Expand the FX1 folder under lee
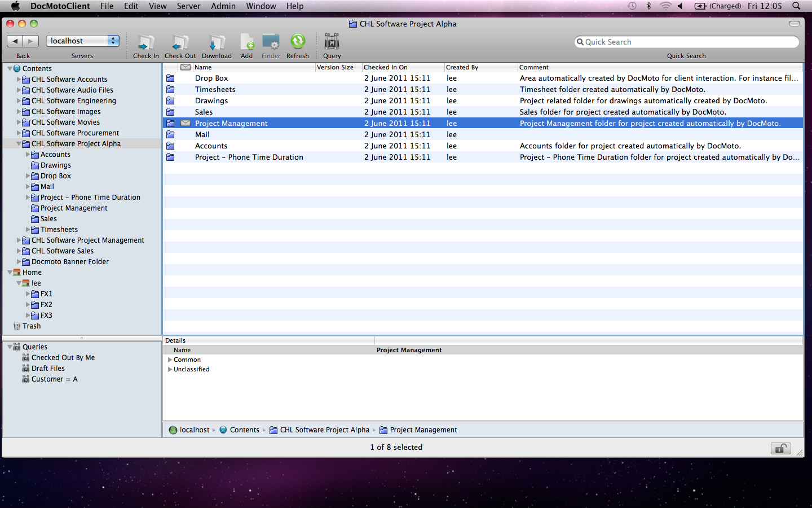This screenshot has width=812, height=508. point(28,294)
